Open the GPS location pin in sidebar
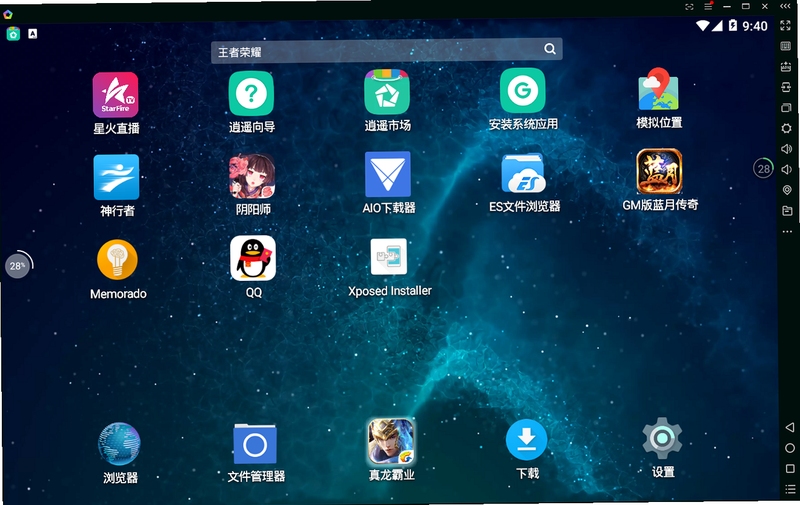 (x=787, y=190)
